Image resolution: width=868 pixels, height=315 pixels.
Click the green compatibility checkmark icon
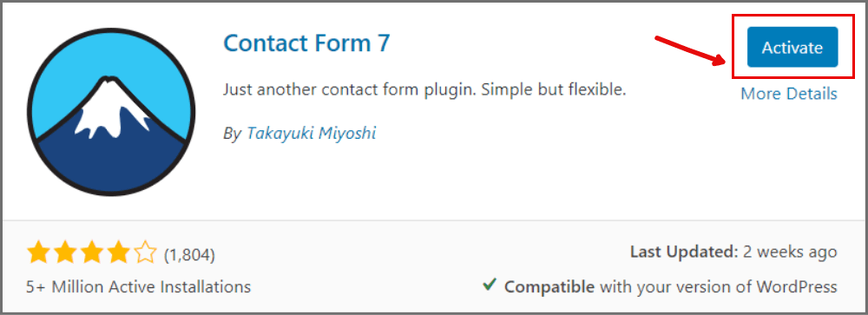(x=489, y=285)
